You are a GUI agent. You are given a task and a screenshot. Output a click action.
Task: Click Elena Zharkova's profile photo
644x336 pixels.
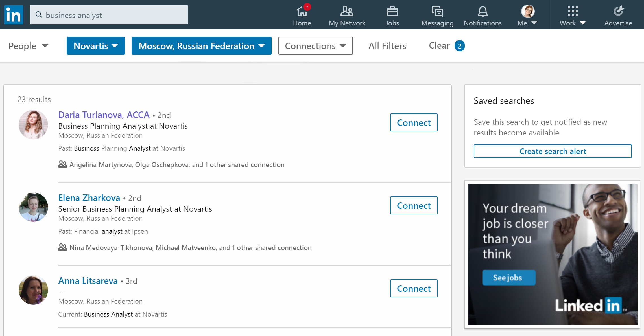pos(33,207)
